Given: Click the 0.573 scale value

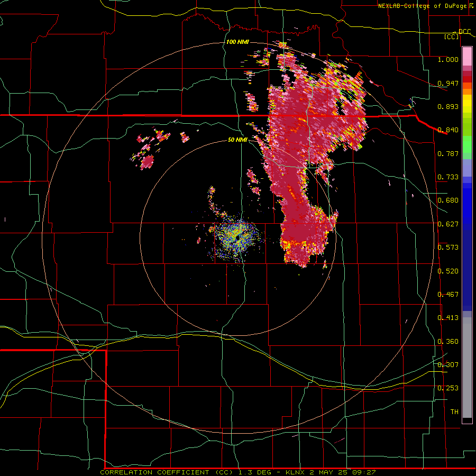Looking at the screenshot, I should pos(448,248).
